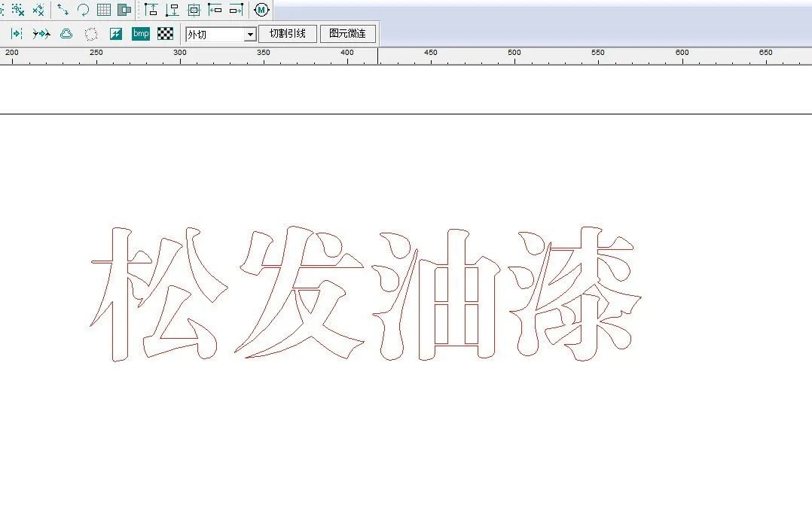Click the center-in-frame align icon
The height and width of the screenshot is (518, 812).
[x=194, y=10]
